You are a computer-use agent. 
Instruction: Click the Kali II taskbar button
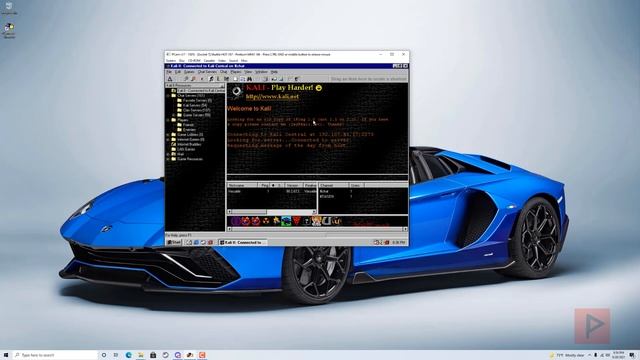click(x=242, y=242)
